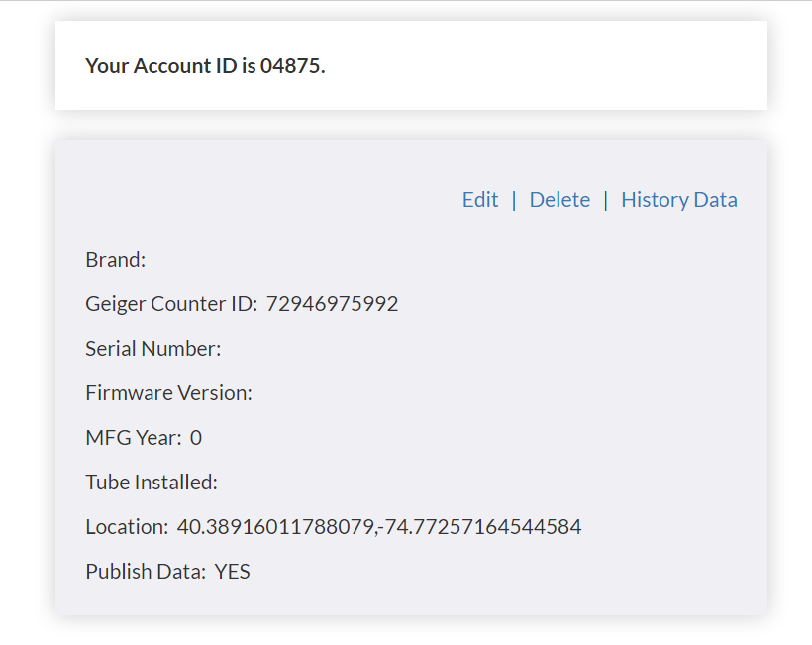Click the separator between Edit and Delete
This screenshot has width=812, height=645.
click(x=514, y=200)
